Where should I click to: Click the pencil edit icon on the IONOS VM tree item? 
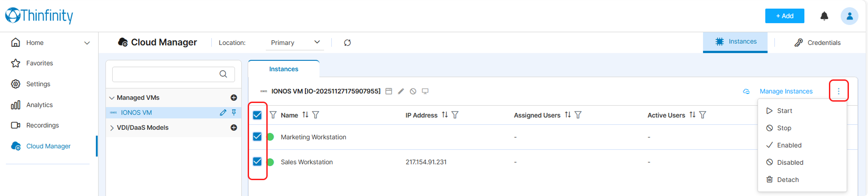pos(223,113)
